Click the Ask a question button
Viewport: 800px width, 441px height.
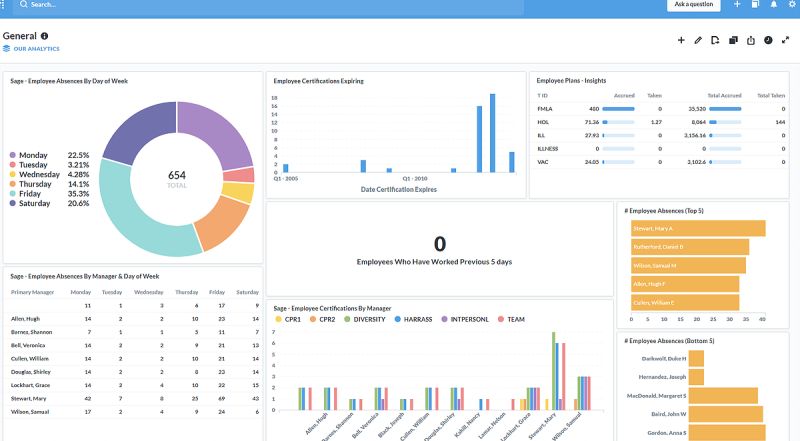pyautogui.click(x=693, y=5)
